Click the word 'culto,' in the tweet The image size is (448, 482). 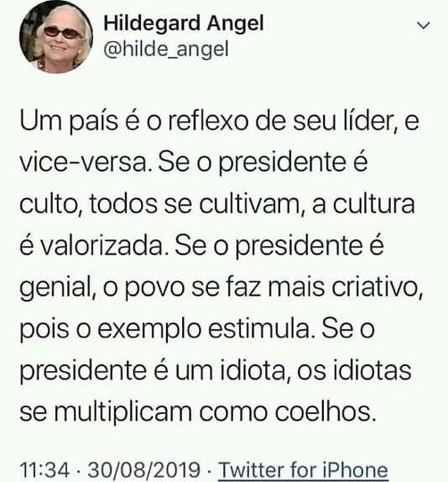pyautogui.click(x=50, y=204)
